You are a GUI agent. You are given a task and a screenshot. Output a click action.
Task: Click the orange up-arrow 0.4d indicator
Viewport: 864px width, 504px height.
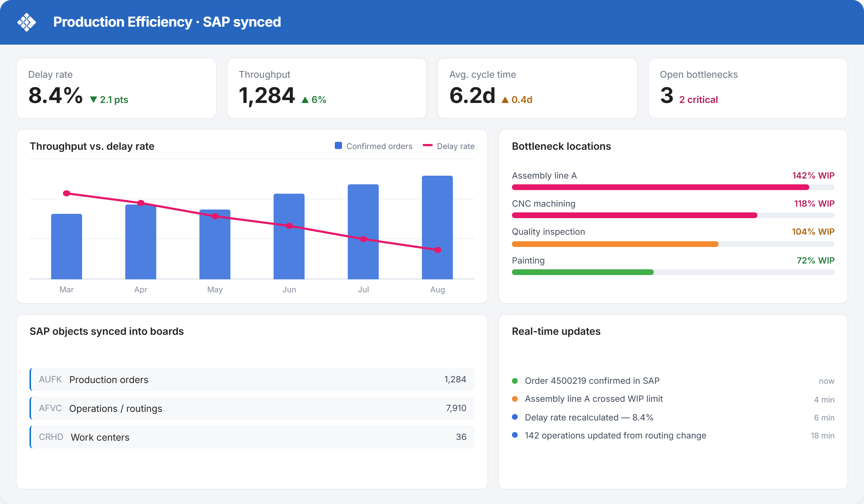point(517,100)
